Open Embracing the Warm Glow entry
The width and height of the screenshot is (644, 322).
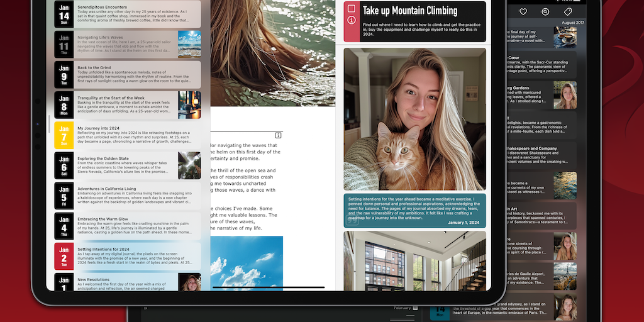(128, 226)
